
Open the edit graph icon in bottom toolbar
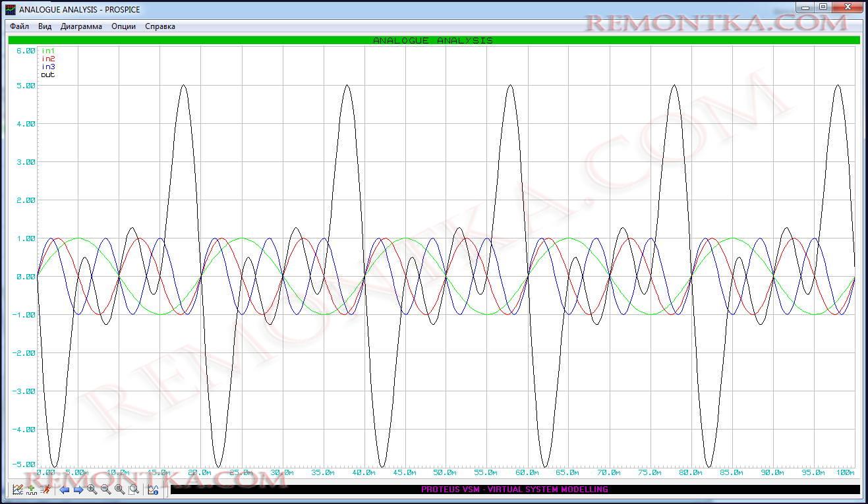18,490
